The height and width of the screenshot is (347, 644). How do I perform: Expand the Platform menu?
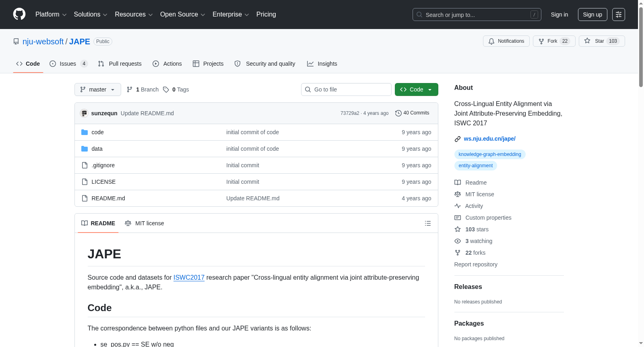51,15
